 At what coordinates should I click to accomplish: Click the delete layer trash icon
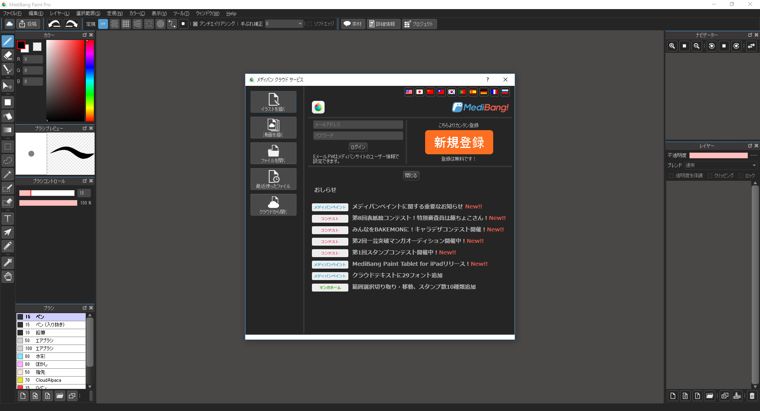pyautogui.click(x=752, y=396)
